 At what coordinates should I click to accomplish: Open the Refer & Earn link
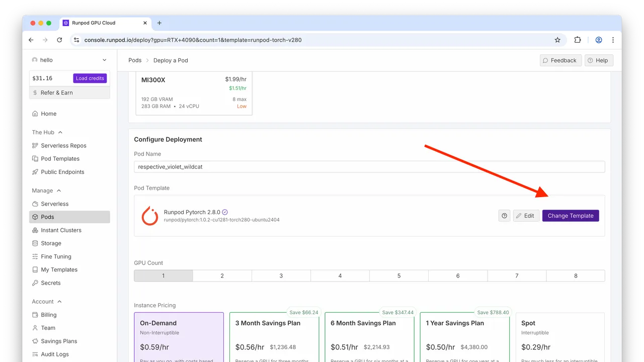tap(69, 93)
